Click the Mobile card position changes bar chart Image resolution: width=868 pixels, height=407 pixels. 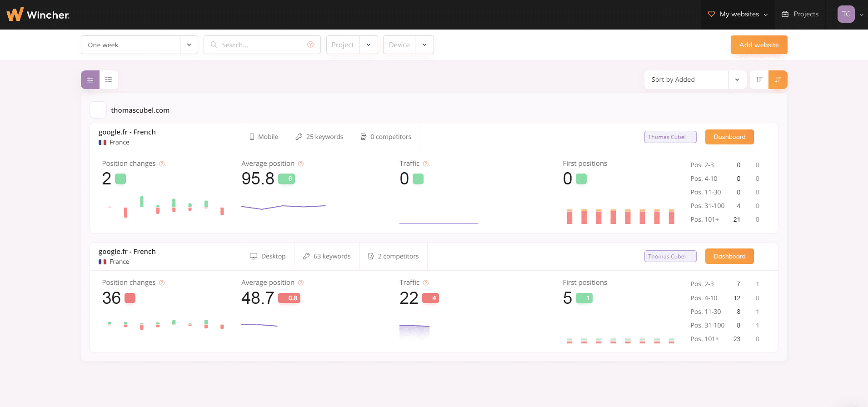[166, 207]
